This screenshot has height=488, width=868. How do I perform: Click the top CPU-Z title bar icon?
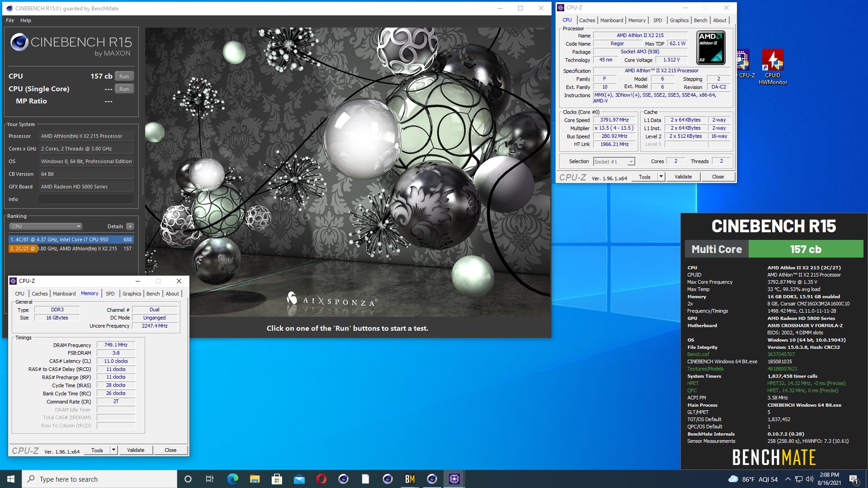(x=561, y=8)
